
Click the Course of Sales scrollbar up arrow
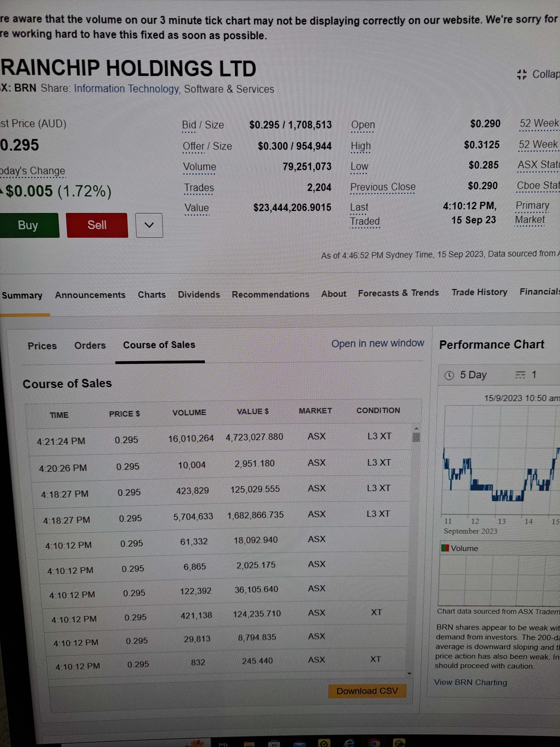tap(417, 428)
